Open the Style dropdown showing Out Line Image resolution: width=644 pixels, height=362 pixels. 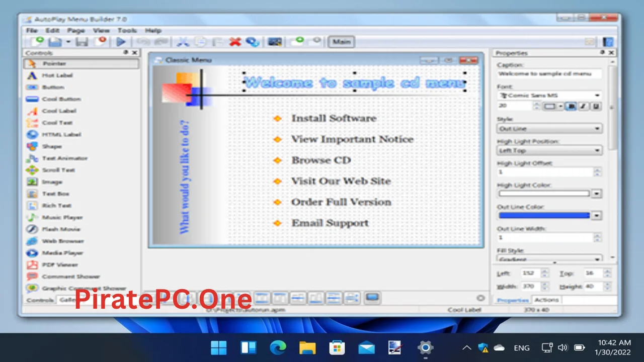point(549,129)
